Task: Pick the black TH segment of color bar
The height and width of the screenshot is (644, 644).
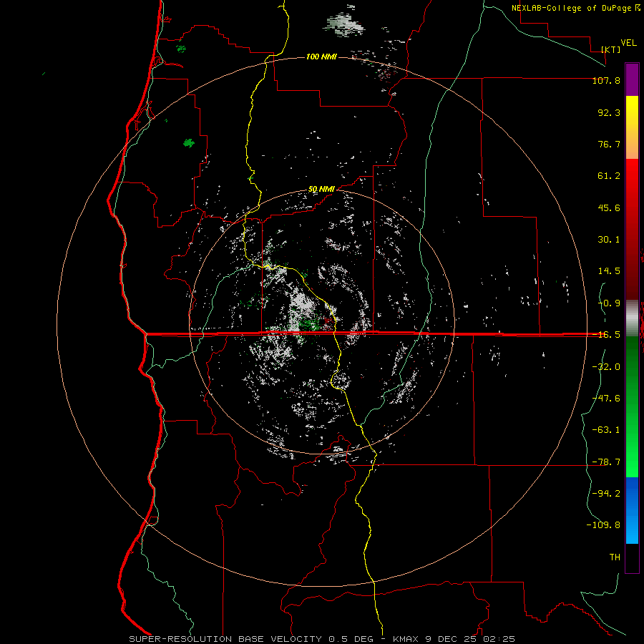Action: coord(632,557)
